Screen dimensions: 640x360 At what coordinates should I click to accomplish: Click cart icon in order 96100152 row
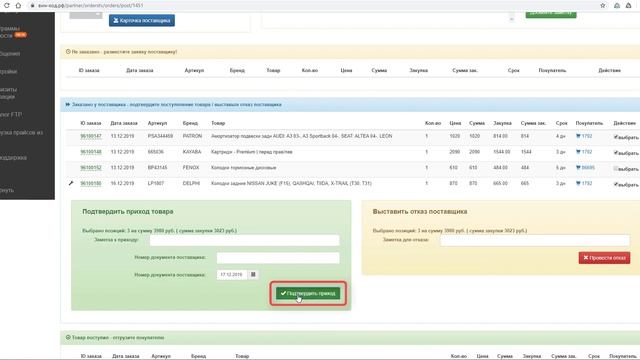[x=578, y=167]
